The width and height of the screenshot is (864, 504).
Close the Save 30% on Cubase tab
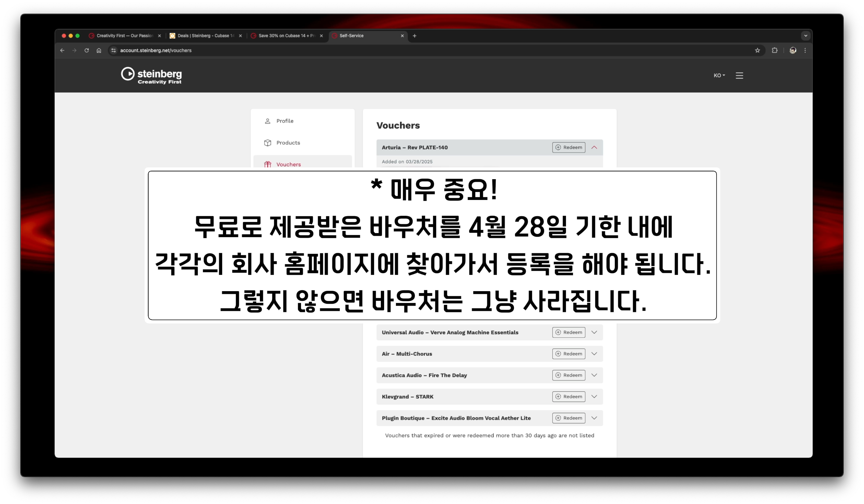[321, 36]
